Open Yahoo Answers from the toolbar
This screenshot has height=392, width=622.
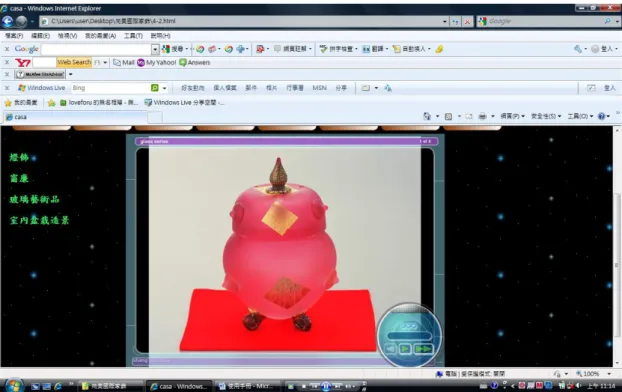click(x=194, y=63)
